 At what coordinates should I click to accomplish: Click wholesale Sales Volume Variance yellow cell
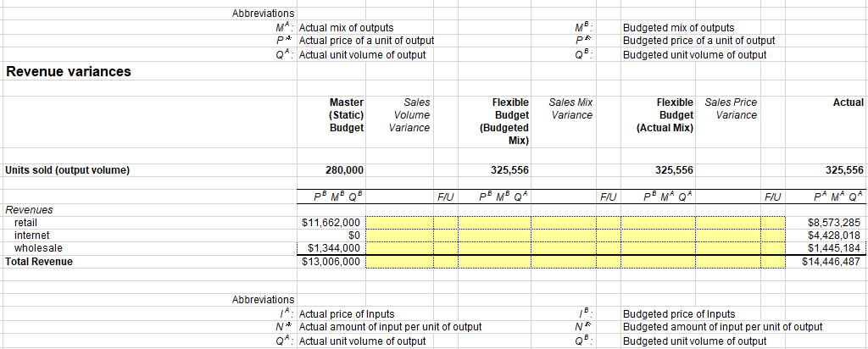point(399,248)
